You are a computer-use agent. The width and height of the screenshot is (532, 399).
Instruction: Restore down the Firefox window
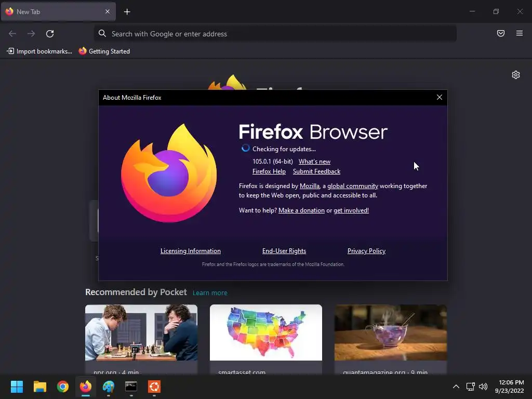click(x=496, y=11)
